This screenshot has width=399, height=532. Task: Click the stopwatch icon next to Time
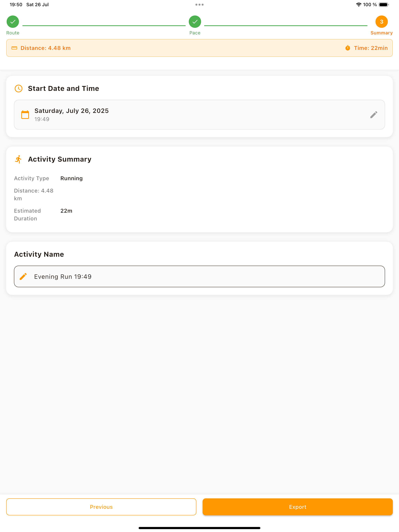pos(348,48)
